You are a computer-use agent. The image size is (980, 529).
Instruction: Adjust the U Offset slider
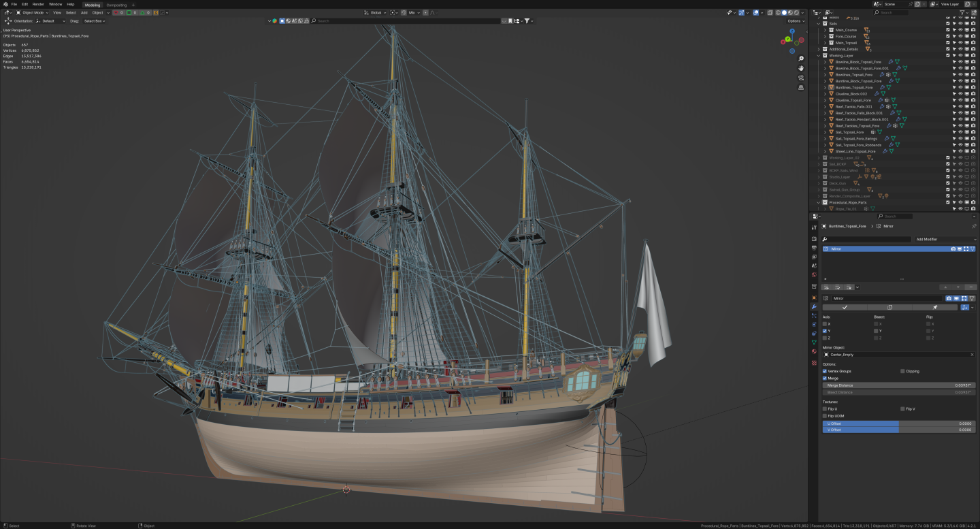click(900, 423)
